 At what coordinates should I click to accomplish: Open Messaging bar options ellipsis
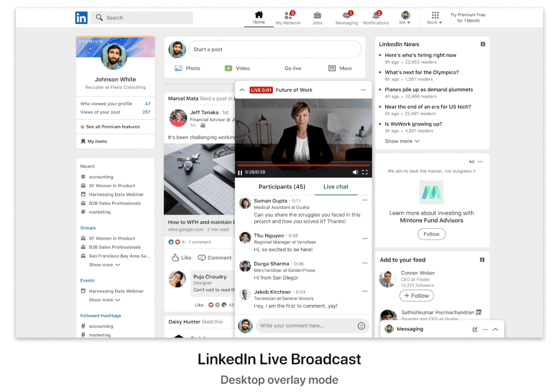(485, 329)
